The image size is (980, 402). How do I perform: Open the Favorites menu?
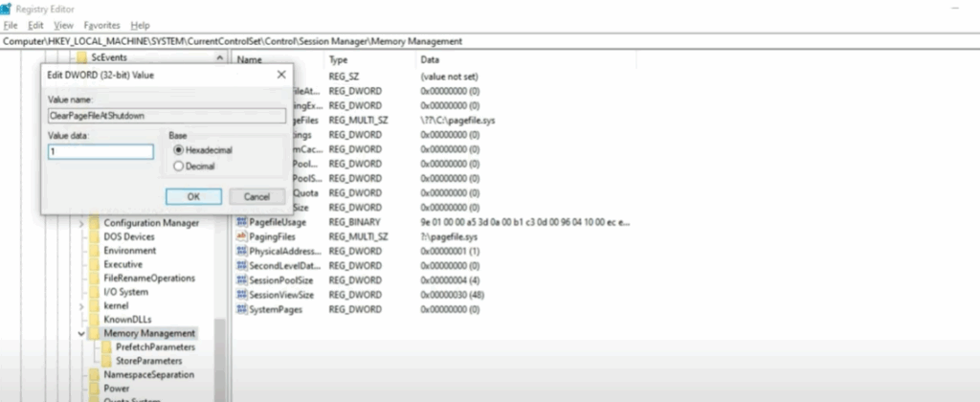(101, 26)
